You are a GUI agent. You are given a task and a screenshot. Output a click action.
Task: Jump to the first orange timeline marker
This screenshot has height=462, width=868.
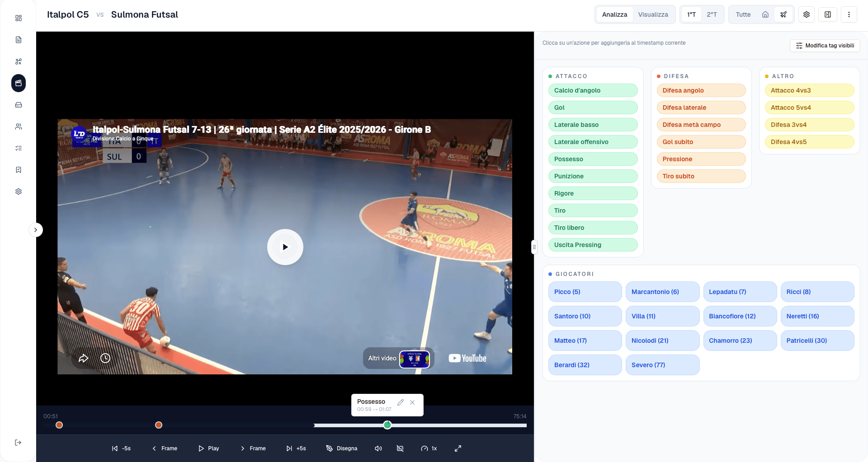click(59, 425)
